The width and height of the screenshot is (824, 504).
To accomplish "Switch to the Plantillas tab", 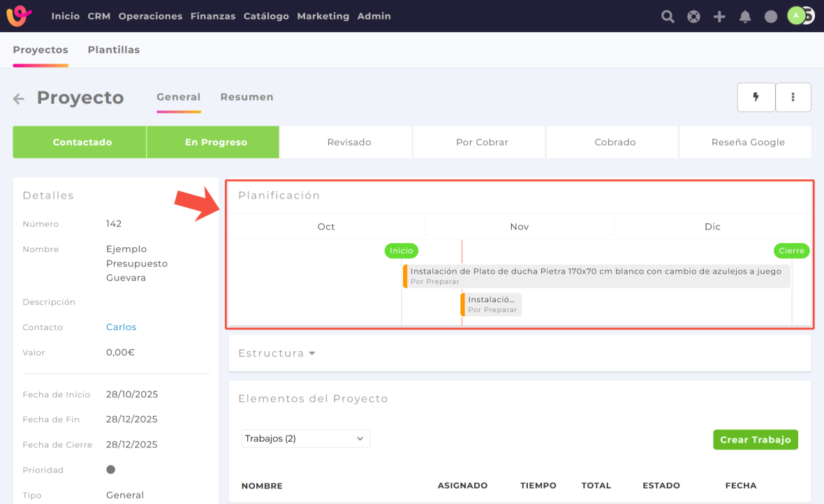I will coord(113,50).
